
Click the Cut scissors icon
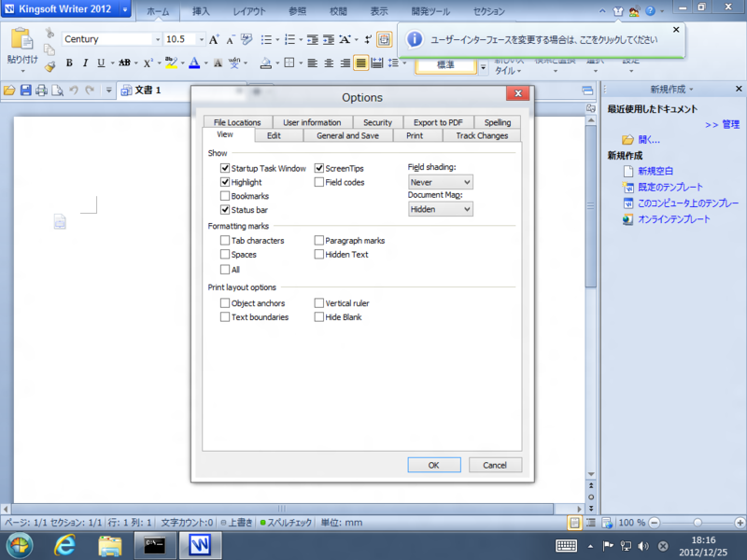[49, 33]
